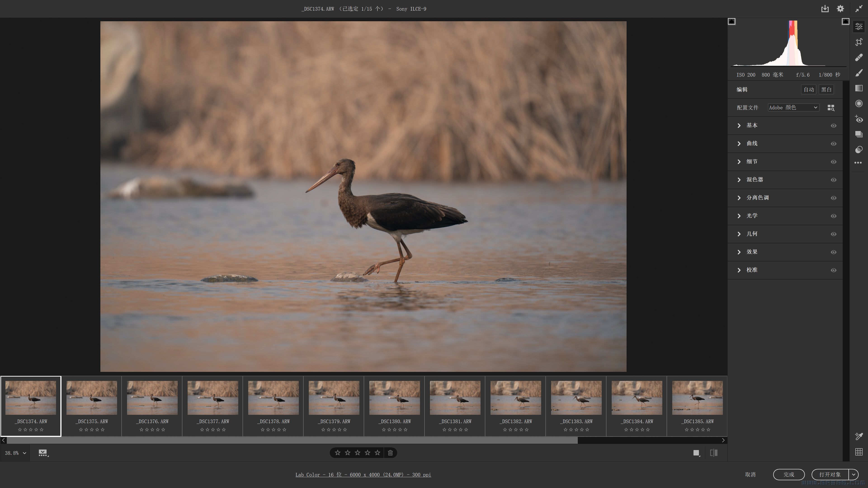This screenshot has width=868, height=488.
Task: Toggle shadow clipping warning in histogram
Action: [731, 21]
